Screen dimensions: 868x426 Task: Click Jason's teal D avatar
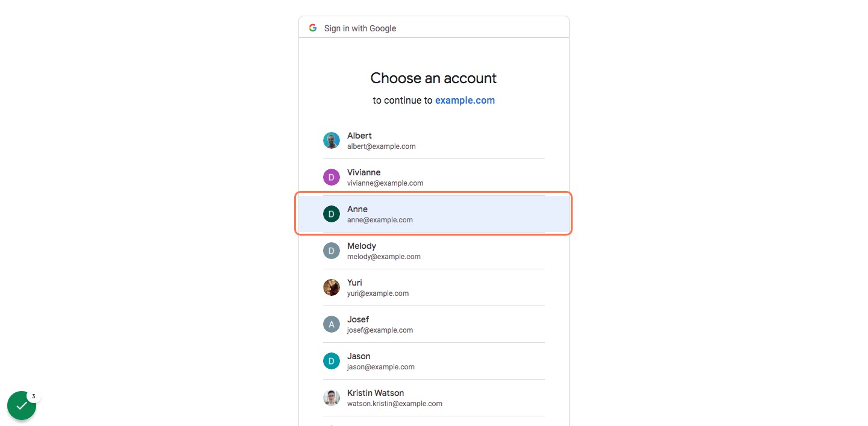click(x=332, y=361)
